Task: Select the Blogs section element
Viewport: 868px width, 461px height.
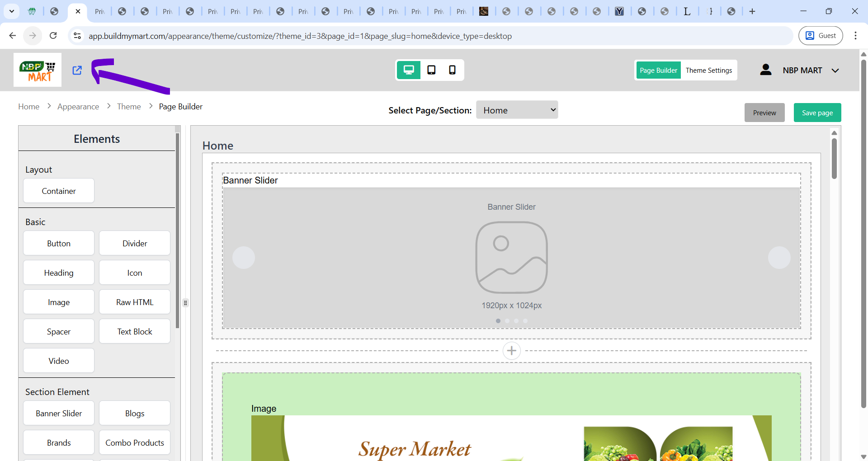Action: (x=135, y=413)
